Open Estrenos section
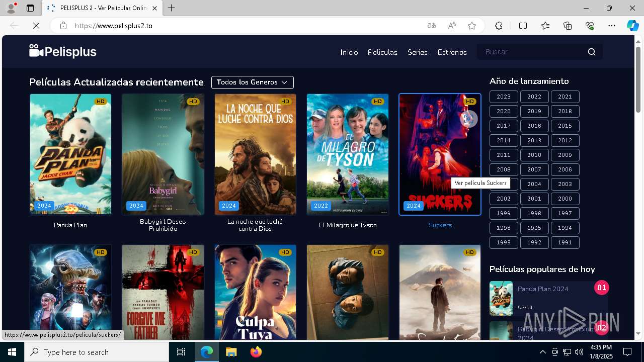This screenshot has height=362, width=644. (452, 52)
